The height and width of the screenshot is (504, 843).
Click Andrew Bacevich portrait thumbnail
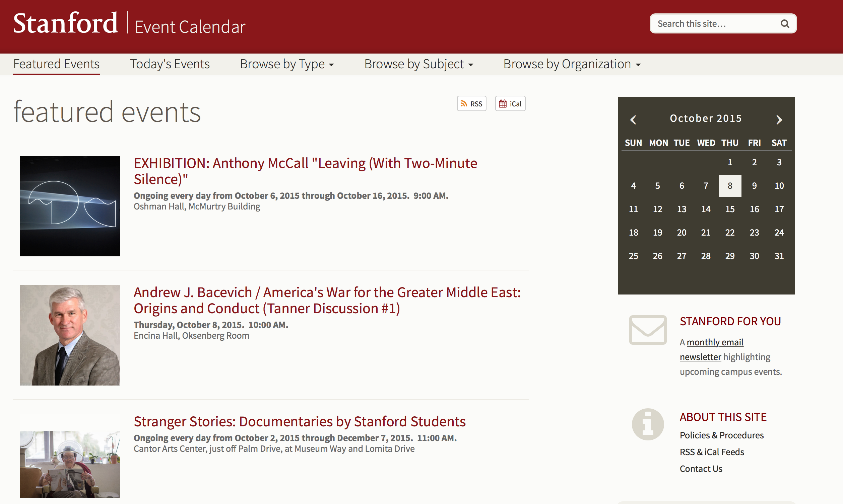70,335
